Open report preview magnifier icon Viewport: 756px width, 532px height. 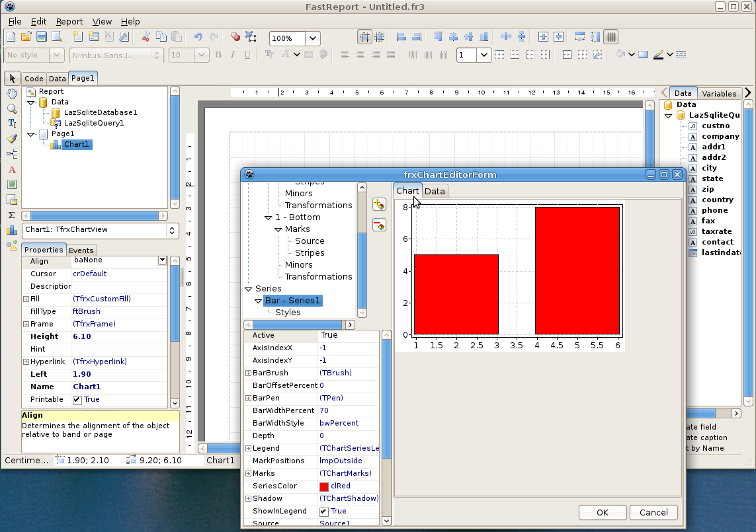57,37
